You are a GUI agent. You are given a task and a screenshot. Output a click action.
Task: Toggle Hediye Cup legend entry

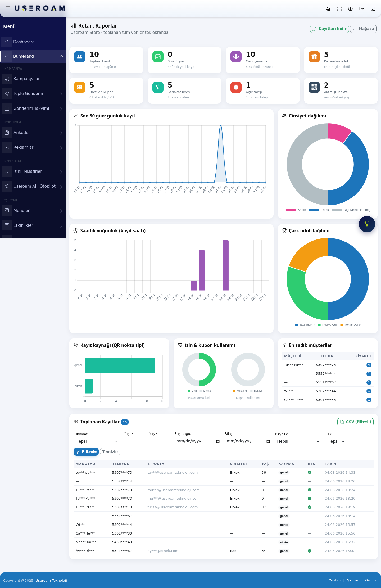tap(328, 325)
